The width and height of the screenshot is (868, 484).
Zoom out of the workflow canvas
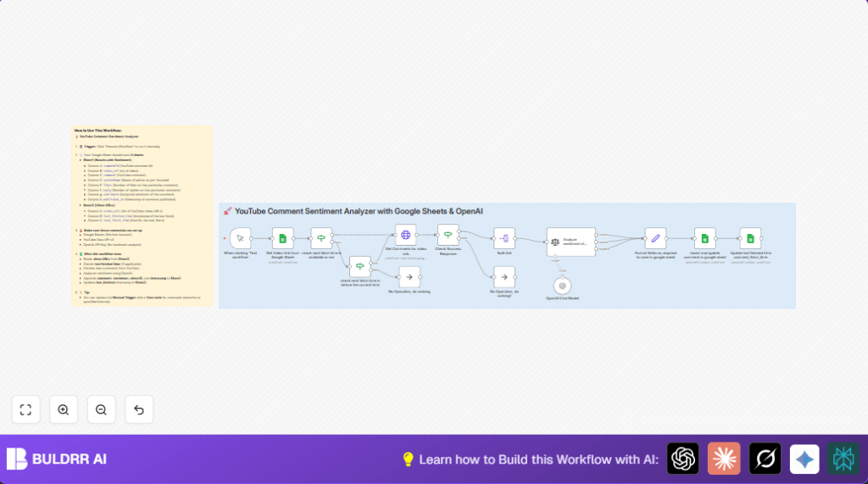102,409
